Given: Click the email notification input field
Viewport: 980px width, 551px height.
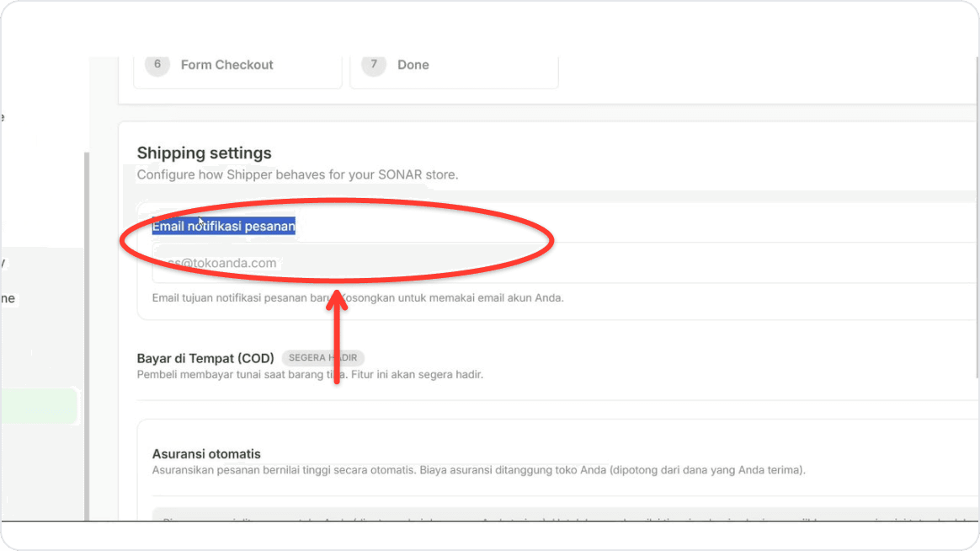Looking at the screenshot, I should pos(564,263).
